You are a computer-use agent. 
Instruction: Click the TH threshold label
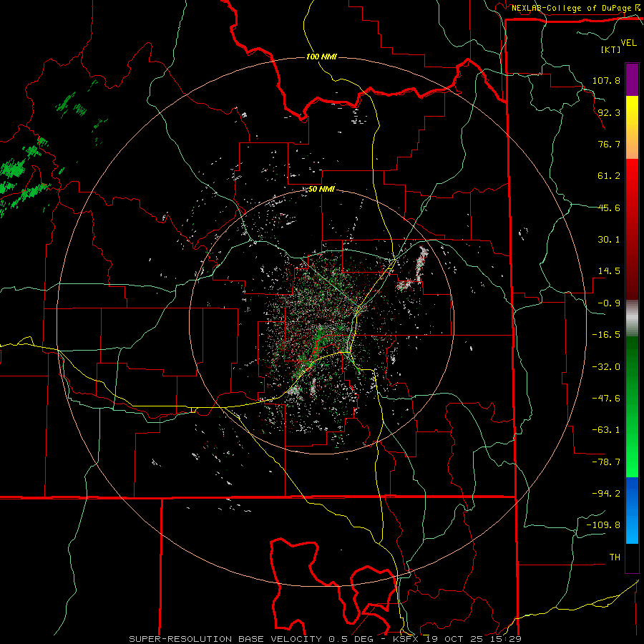(x=615, y=557)
